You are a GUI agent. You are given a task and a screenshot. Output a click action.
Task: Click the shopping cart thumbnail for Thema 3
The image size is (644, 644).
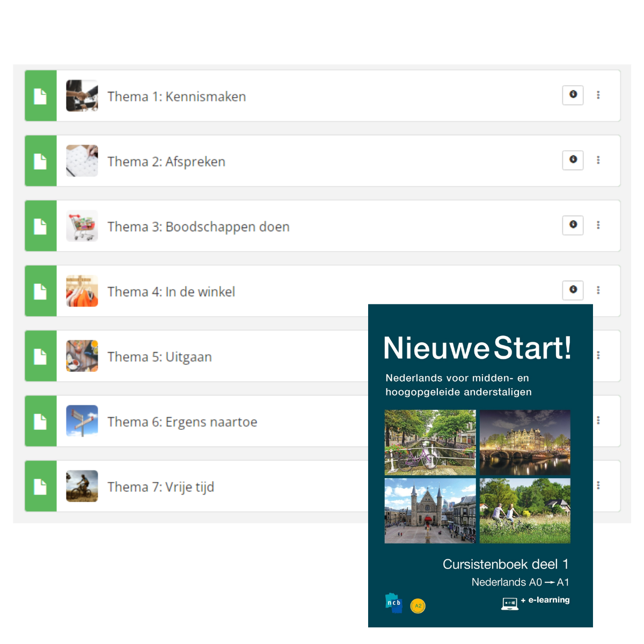click(82, 225)
